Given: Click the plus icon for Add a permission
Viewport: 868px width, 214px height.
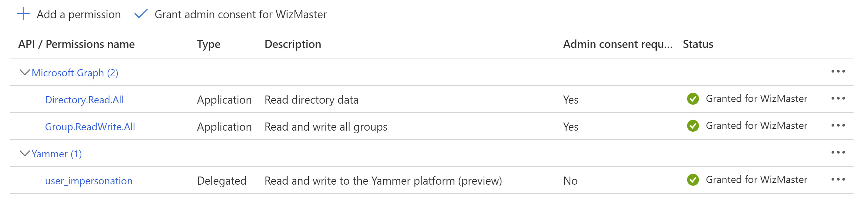Looking at the screenshot, I should click(23, 14).
